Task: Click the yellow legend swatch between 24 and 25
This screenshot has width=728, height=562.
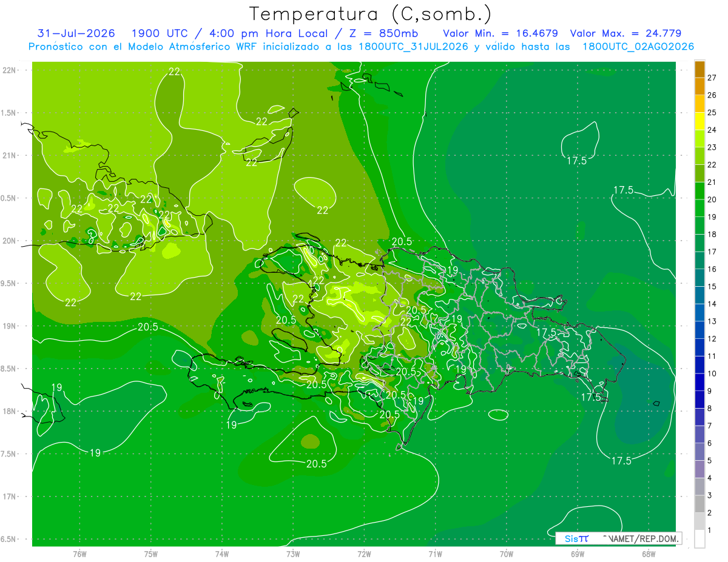Action: tap(699, 121)
